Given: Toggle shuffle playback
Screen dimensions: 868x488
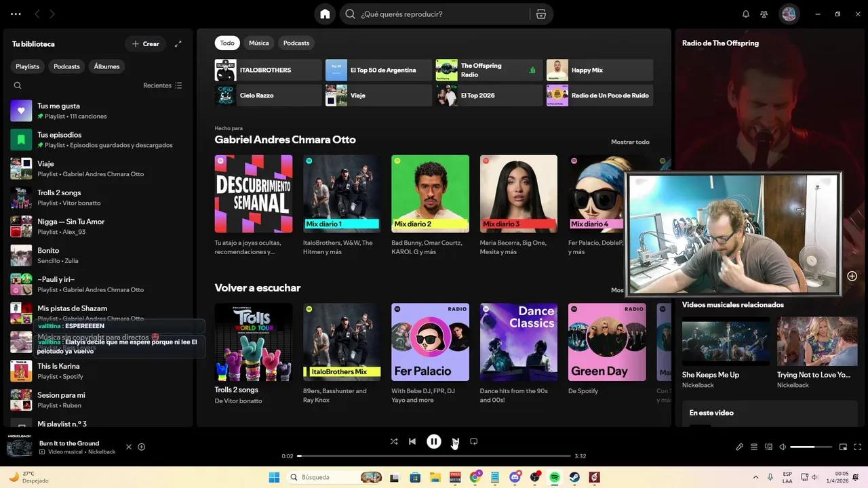Looking at the screenshot, I should click(394, 441).
